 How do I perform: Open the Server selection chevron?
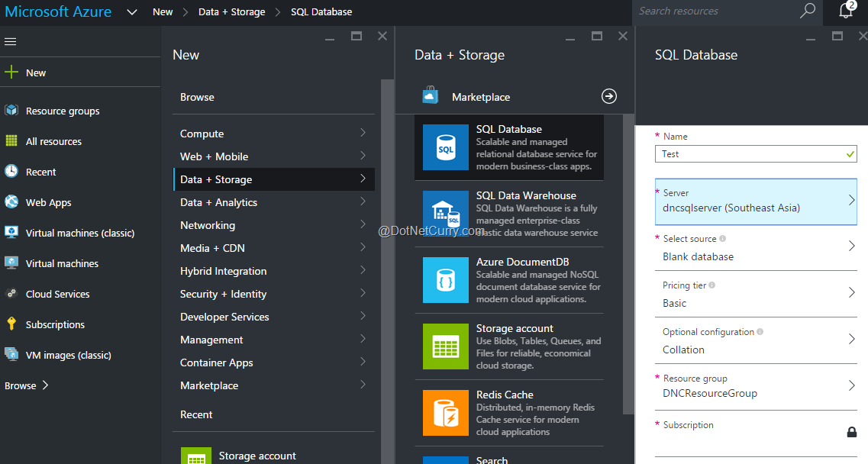[851, 200]
